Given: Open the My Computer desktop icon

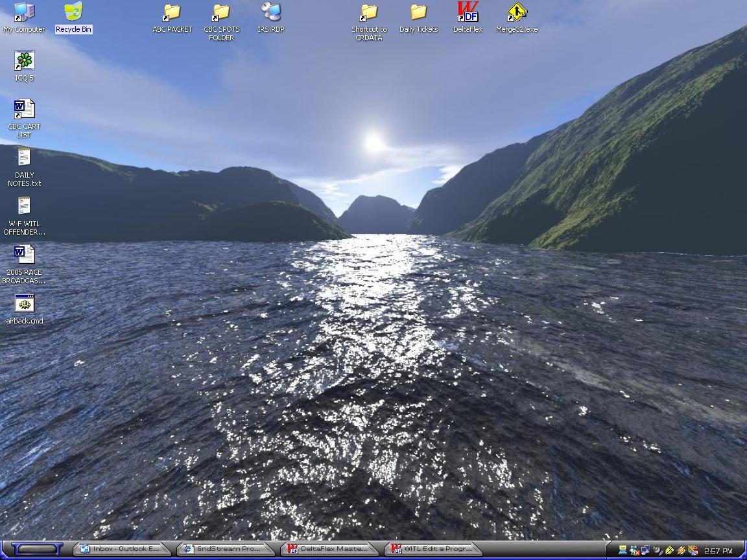Looking at the screenshot, I should [24, 12].
